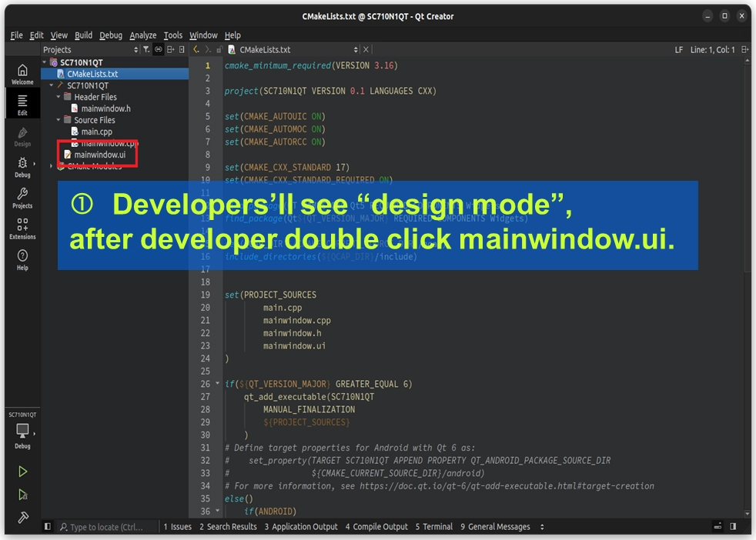Go back in navigation history
Viewport: 756px width, 540px height.
pos(196,49)
